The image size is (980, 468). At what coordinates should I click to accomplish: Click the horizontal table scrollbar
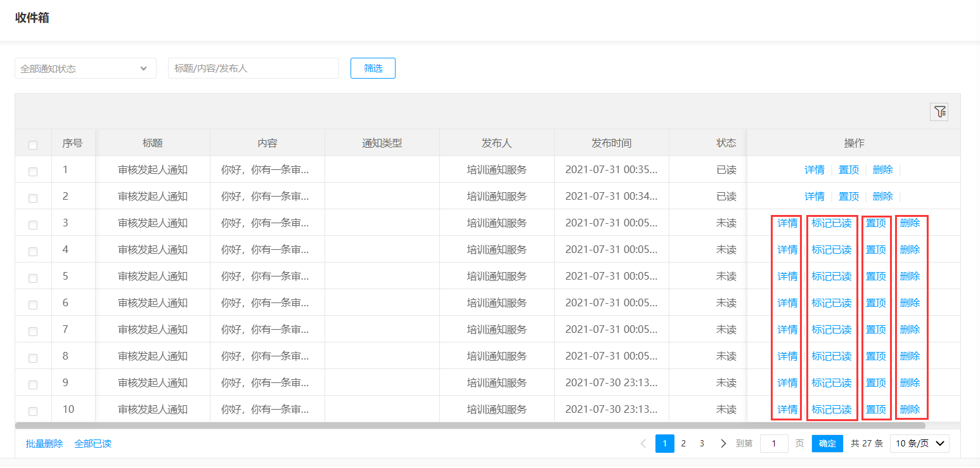[470, 426]
